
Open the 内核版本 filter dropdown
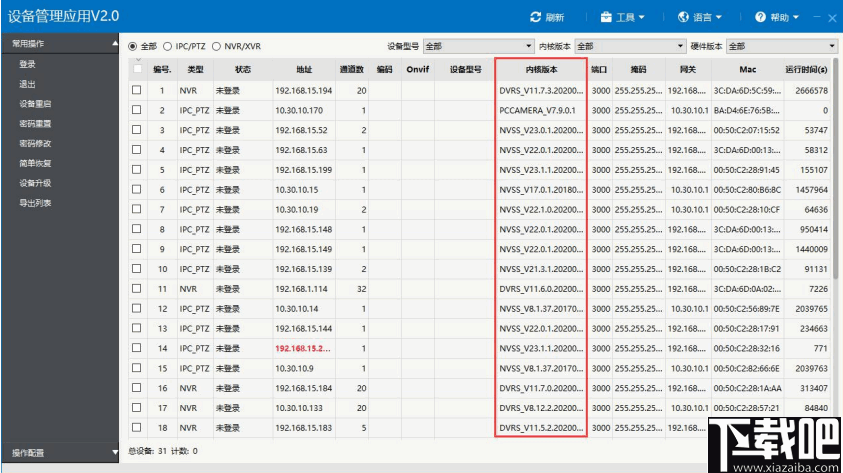pyautogui.click(x=630, y=46)
